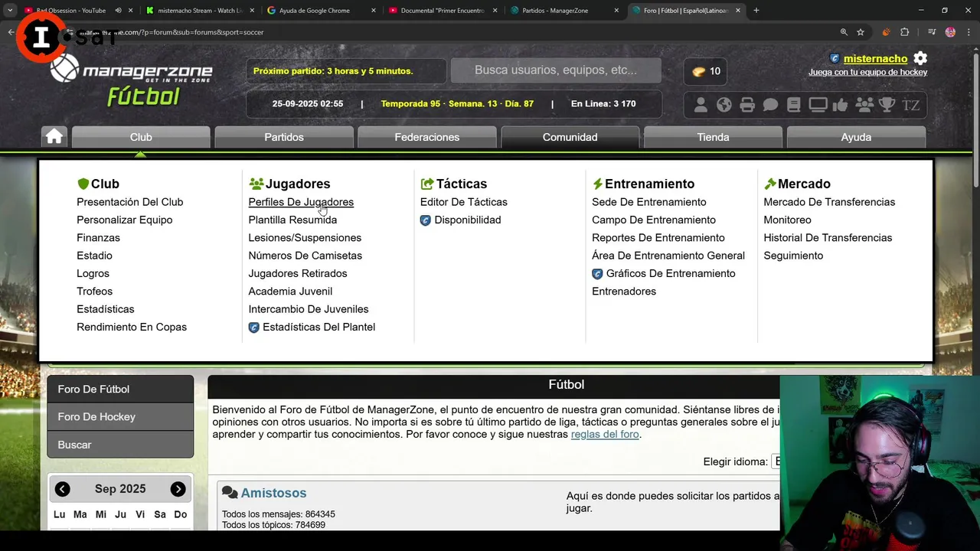The image size is (980, 551).
Task: Open the trophy cup icon
Action: [x=887, y=105]
